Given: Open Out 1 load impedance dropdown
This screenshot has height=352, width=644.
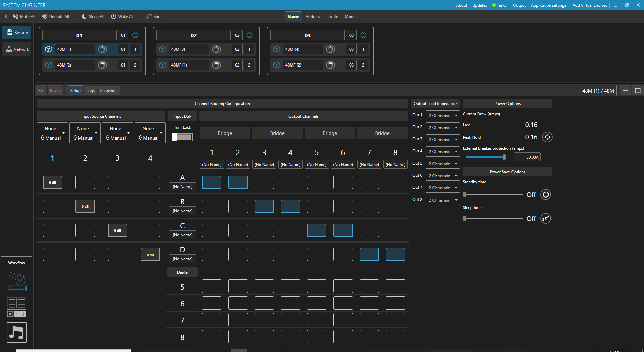Looking at the screenshot, I should (442, 115).
